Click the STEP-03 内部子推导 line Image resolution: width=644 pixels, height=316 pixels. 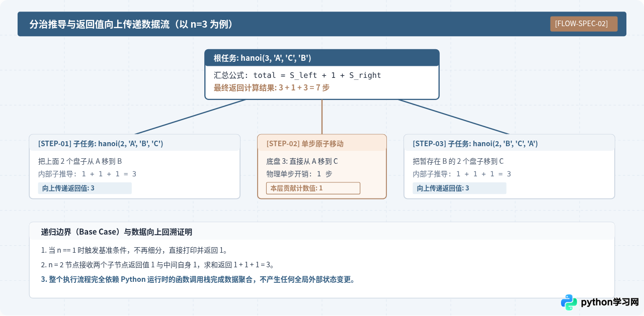(462, 174)
